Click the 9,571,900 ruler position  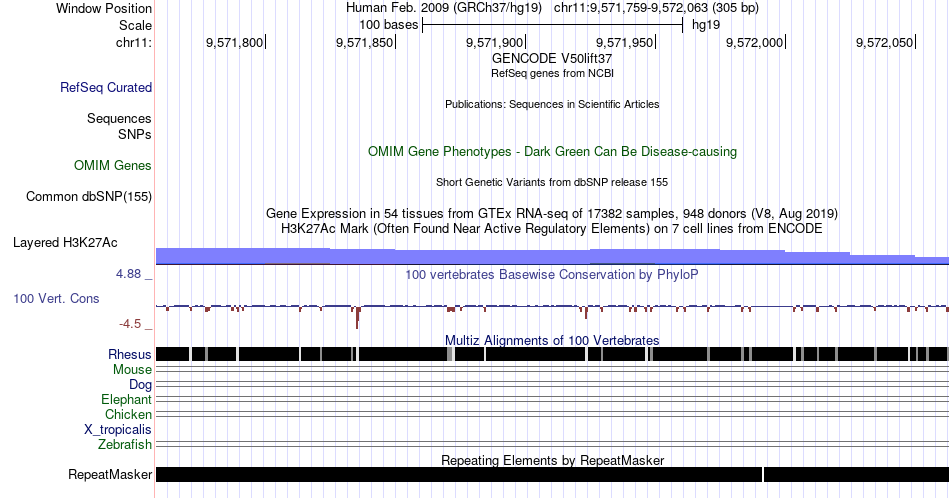(495, 42)
